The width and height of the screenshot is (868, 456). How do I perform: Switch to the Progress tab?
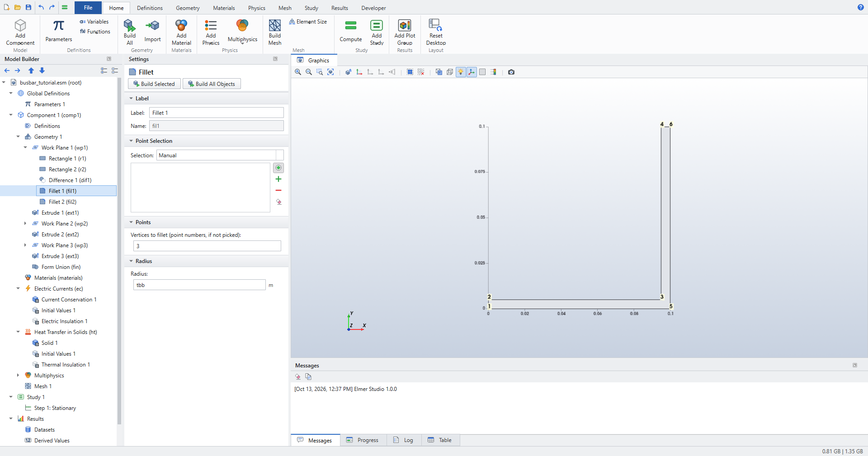(363, 440)
